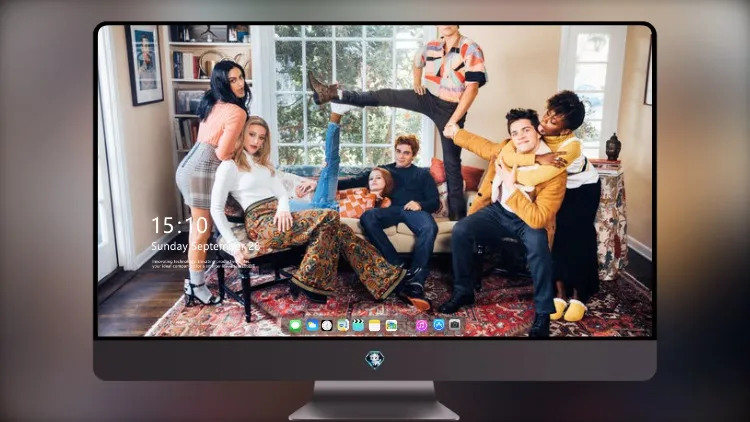
Task: Open the iTunes music app in the dock
Action: coord(421,325)
